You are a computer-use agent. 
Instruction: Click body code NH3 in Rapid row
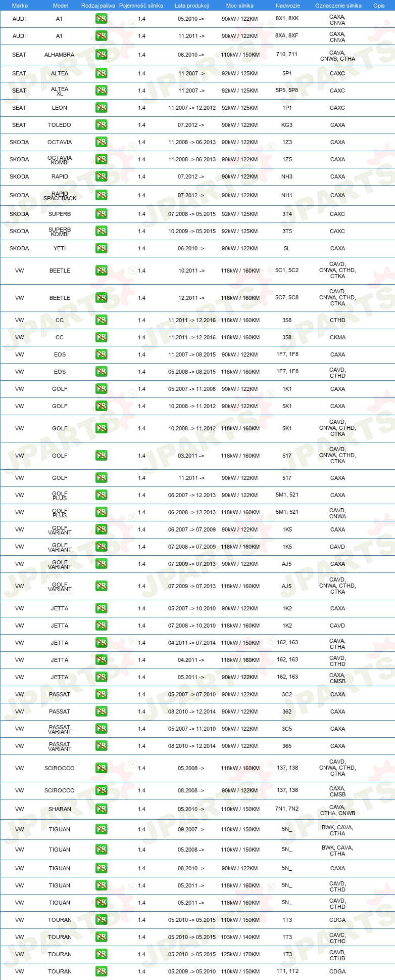click(287, 176)
